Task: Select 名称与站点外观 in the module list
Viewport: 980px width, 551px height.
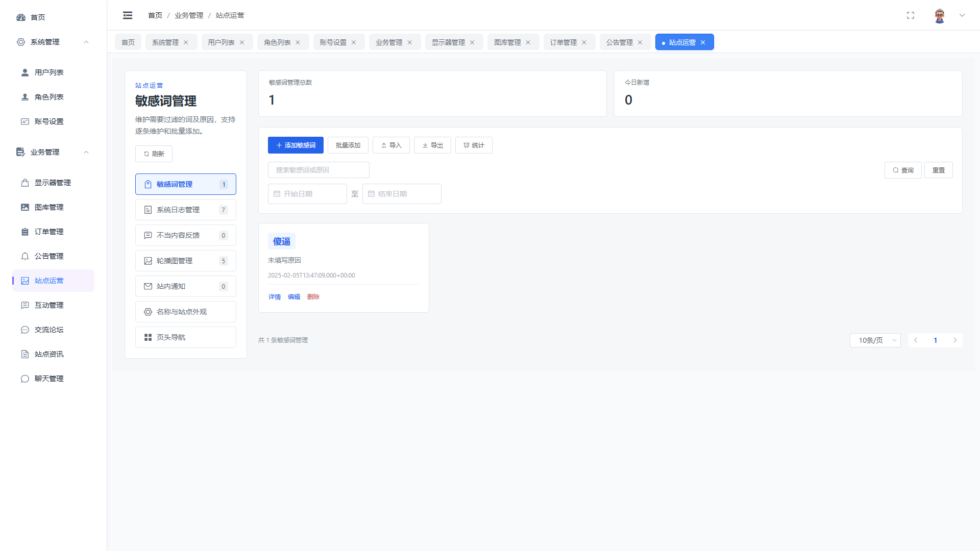Action: [x=186, y=312]
